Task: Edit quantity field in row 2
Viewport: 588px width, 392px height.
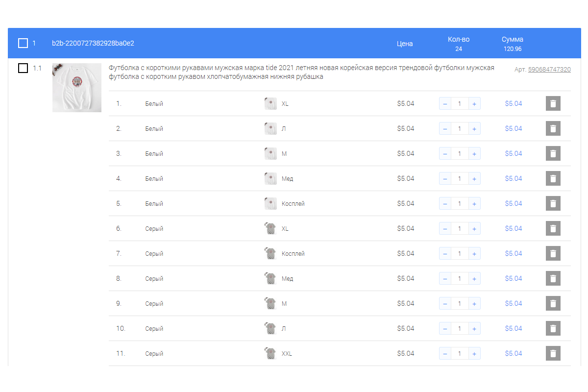Action: [459, 128]
